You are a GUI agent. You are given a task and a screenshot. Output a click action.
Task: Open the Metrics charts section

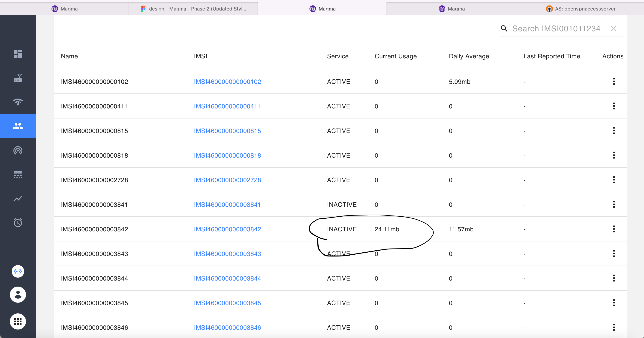(x=18, y=199)
